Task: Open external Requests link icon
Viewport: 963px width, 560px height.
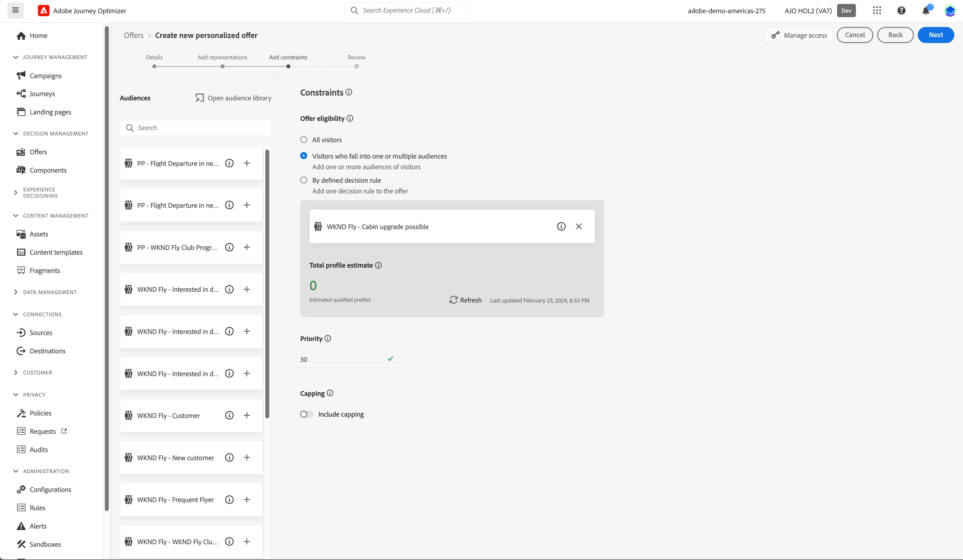Action: (x=64, y=431)
